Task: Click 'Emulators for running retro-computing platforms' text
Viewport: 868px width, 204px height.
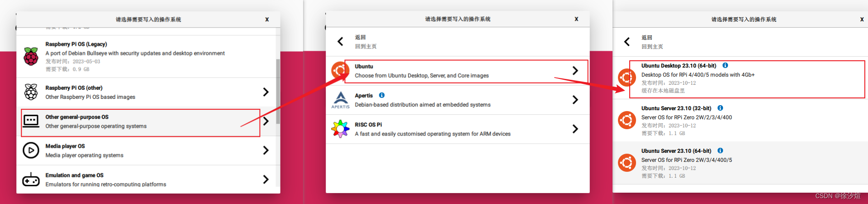Action: (106, 184)
